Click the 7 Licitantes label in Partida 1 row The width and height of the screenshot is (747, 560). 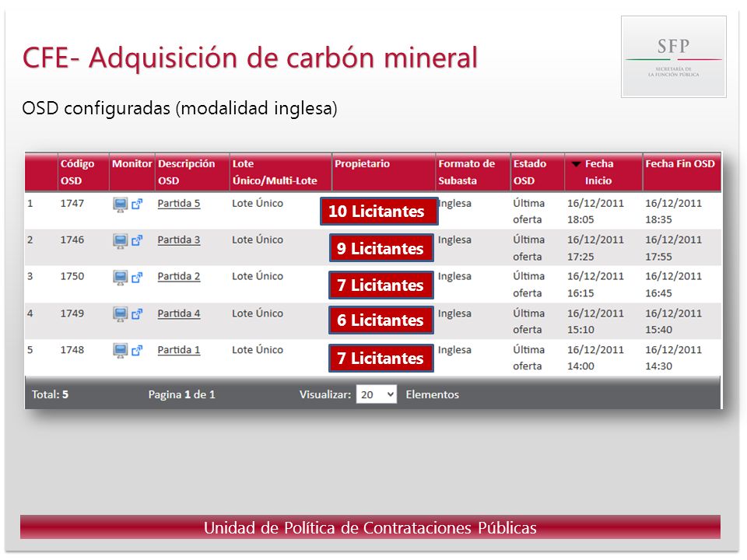[381, 358]
